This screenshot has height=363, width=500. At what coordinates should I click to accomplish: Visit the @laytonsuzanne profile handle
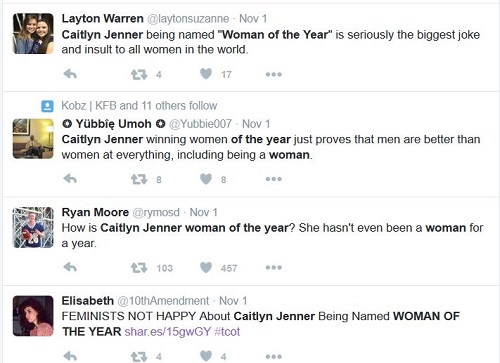(x=188, y=19)
